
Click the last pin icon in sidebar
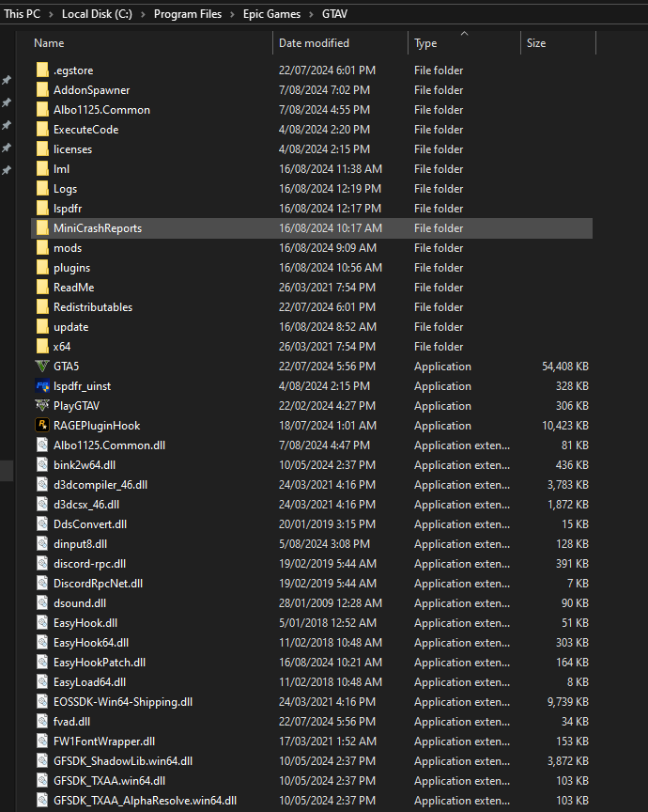[7, 170]
